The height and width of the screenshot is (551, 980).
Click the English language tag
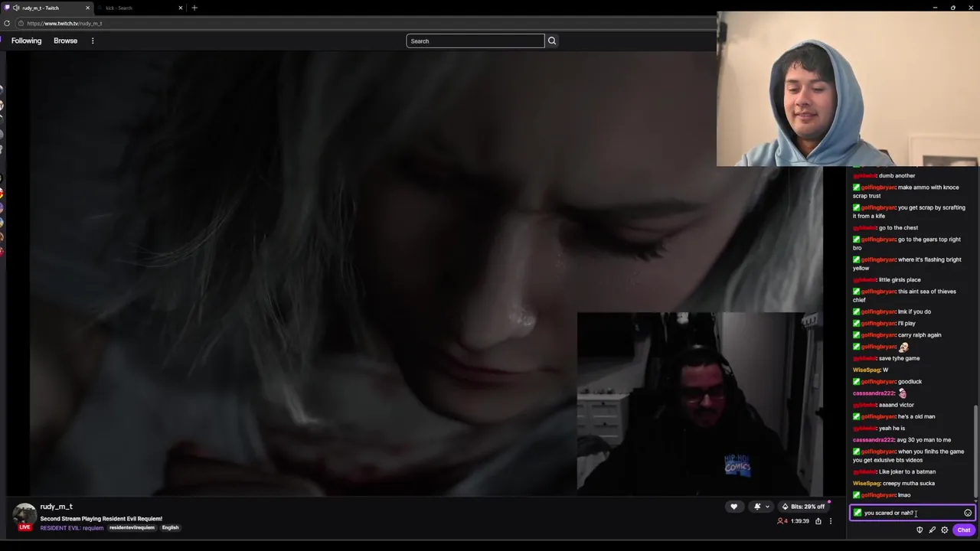(x=170, y=527)
